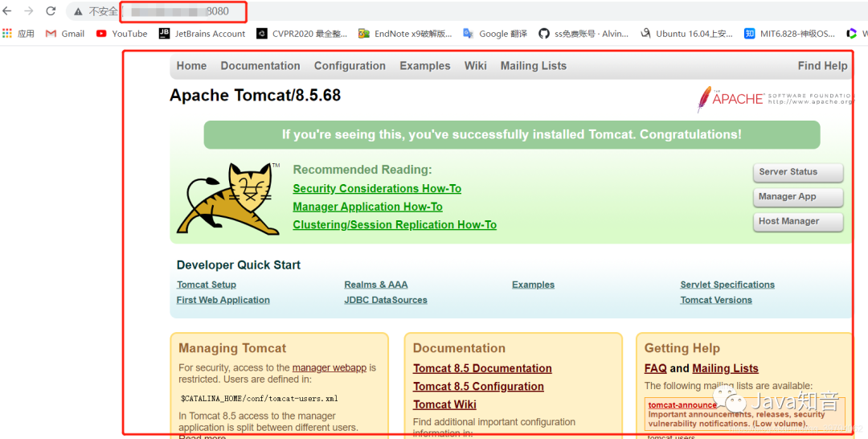Click the browser back arrow

[7, 11]
